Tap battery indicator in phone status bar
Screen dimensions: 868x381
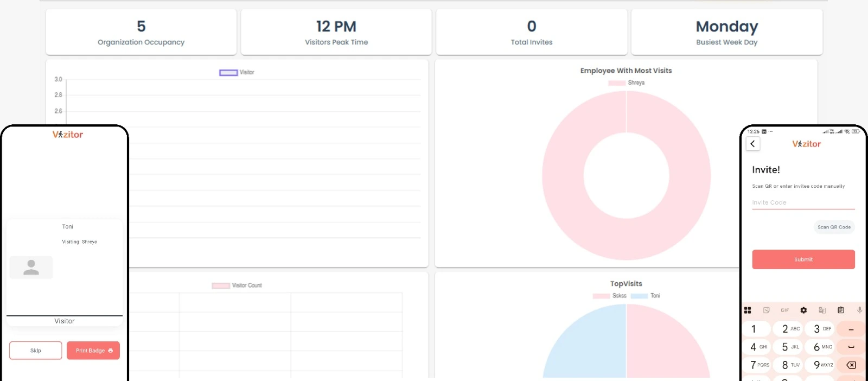[856, 131]
